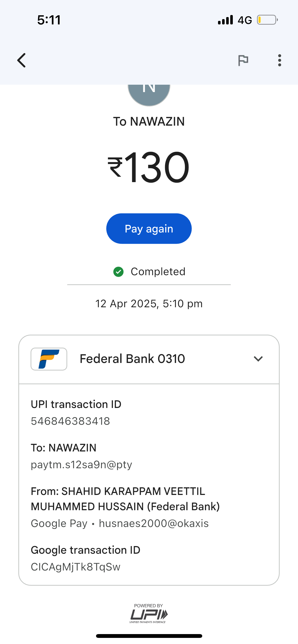Image resolution: width=298 pixels, height=644 pixels.
Task: Tap the To NAWAZIN recipient heading
Action: pos(149,122)
